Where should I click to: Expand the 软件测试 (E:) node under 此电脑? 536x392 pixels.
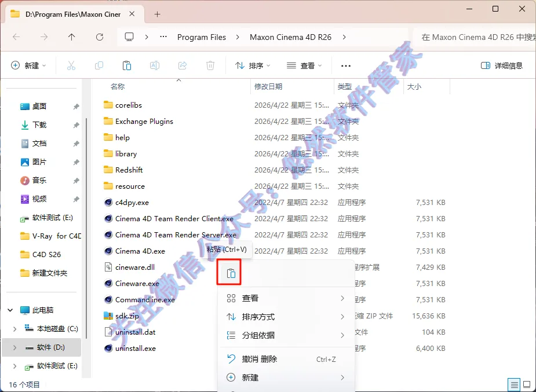pyautogui.click(x=14, y=366)
